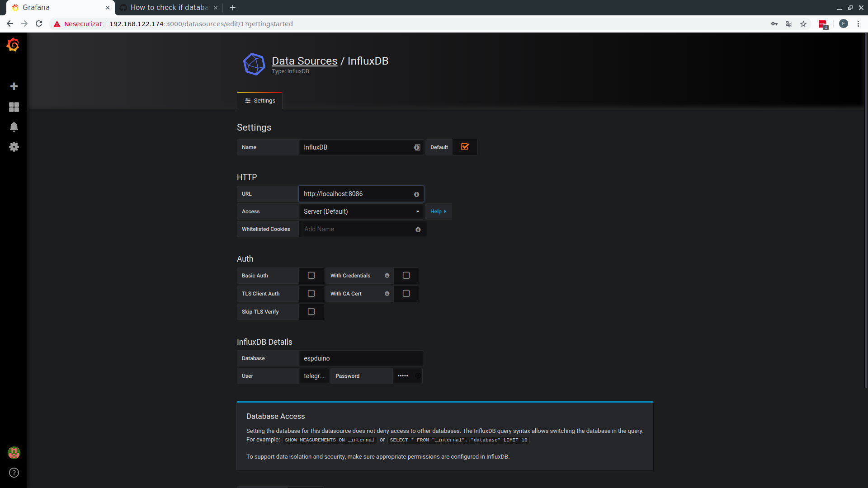Enable the TLS Client Auth checkbox
This screenshot has height=488, width=868.
tap(311, 294)
